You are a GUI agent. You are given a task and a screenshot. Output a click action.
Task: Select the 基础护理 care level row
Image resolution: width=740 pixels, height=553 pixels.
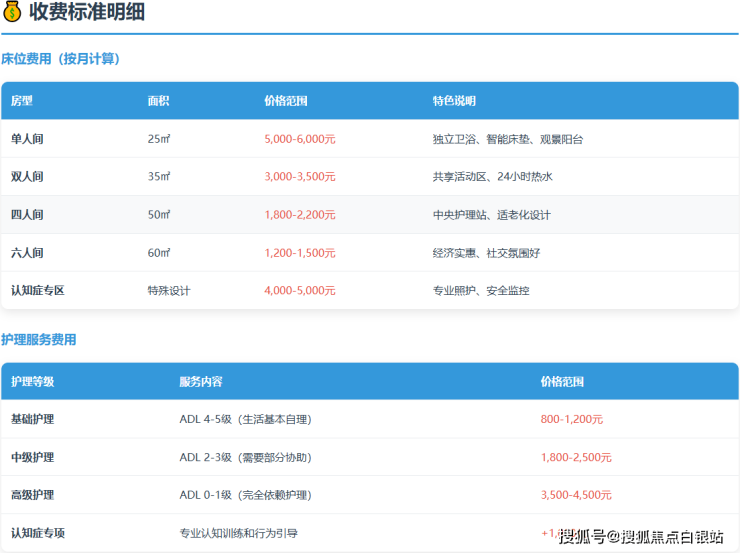[33, 420]
